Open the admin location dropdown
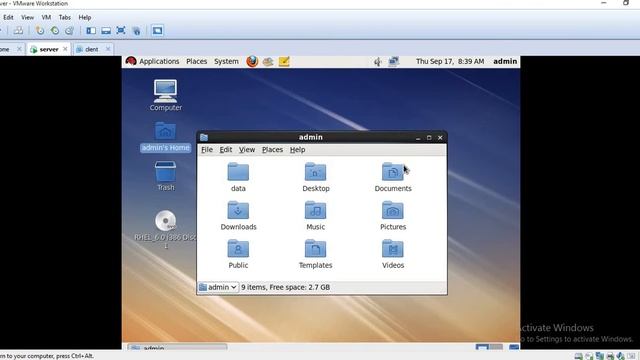Screen dimensions: 640x360 click(x=218, y=287)
